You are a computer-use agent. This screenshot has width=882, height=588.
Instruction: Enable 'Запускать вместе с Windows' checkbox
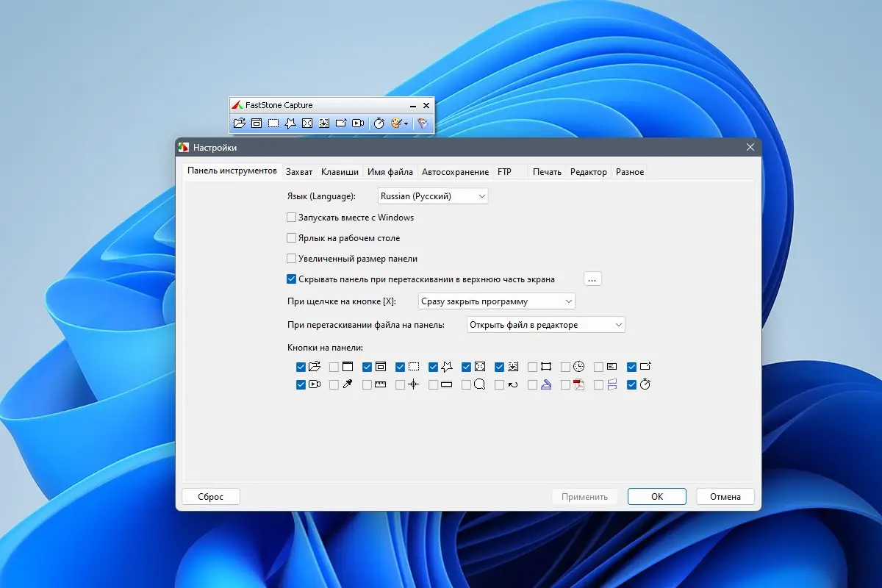pyautogui.click(x=291, y=218)
